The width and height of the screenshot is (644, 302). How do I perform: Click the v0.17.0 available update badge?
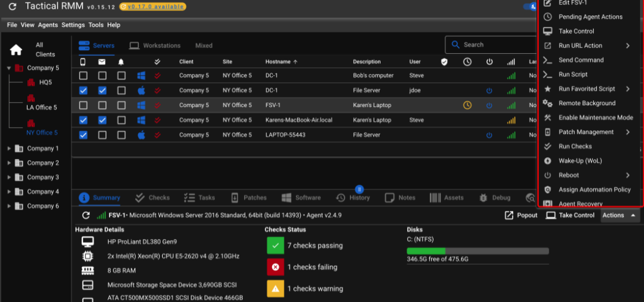153,7
